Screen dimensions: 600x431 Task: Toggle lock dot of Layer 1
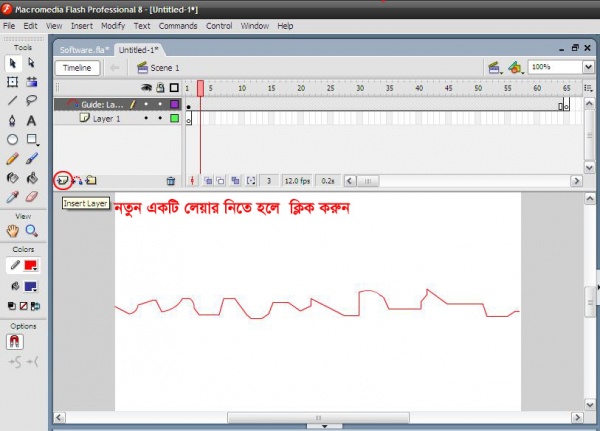(x=160, y=118)
